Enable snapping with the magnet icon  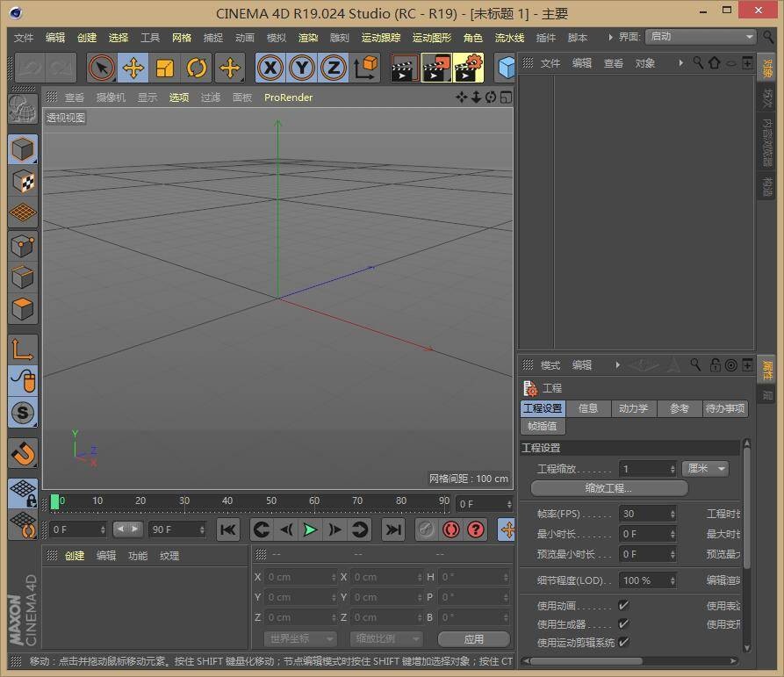23,453
